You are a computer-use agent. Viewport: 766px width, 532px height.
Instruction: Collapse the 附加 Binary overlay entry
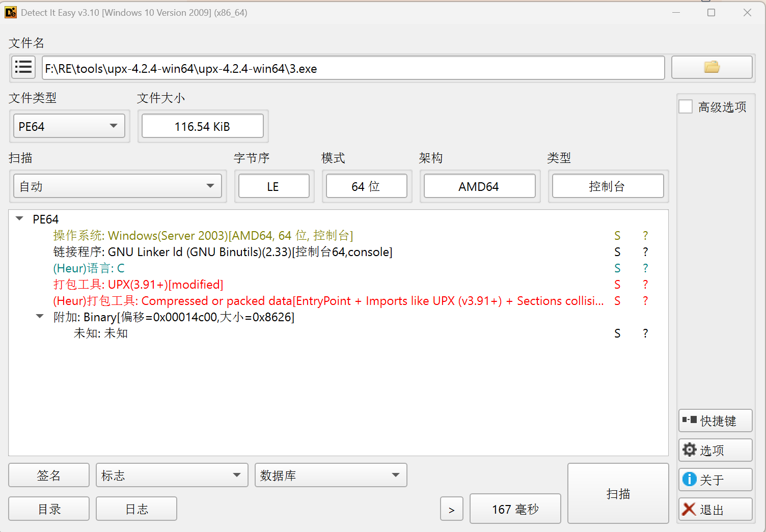(x=40, y=316)
